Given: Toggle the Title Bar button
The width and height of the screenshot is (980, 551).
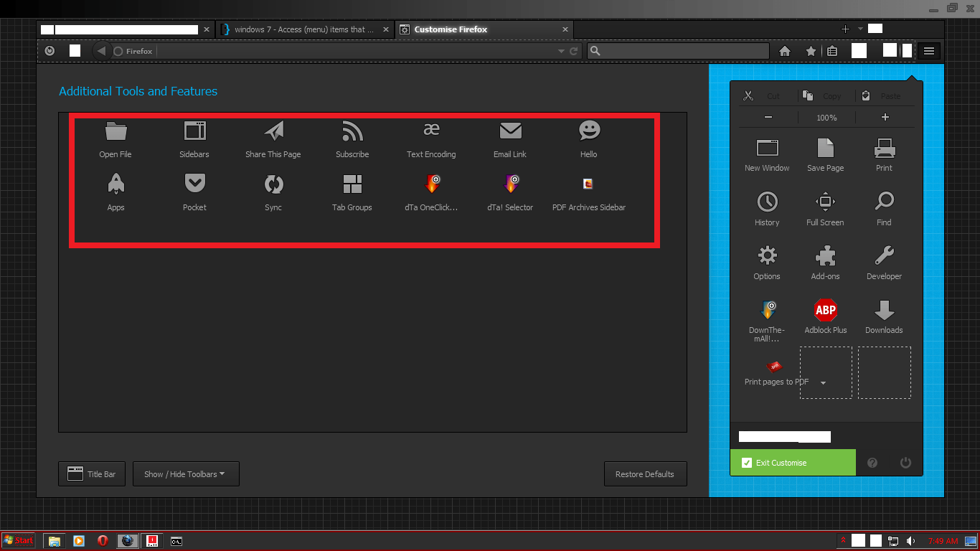Looking at the screenshot, I should (x=92, y=474).
